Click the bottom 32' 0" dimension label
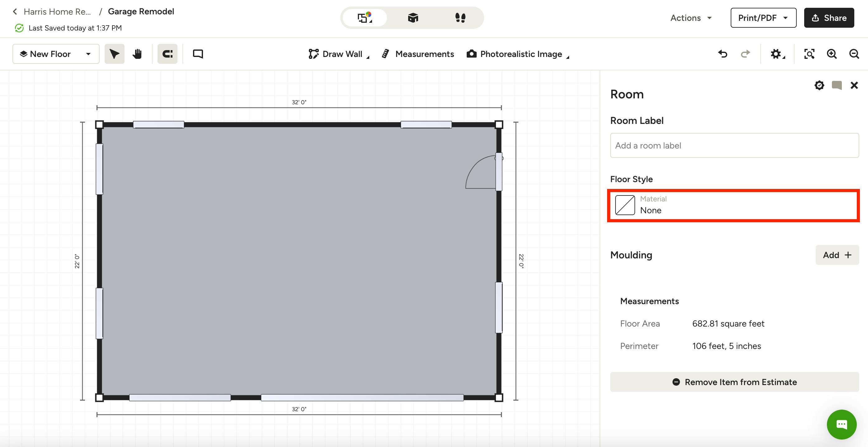868x447 pixels. [x=299, y=409]
